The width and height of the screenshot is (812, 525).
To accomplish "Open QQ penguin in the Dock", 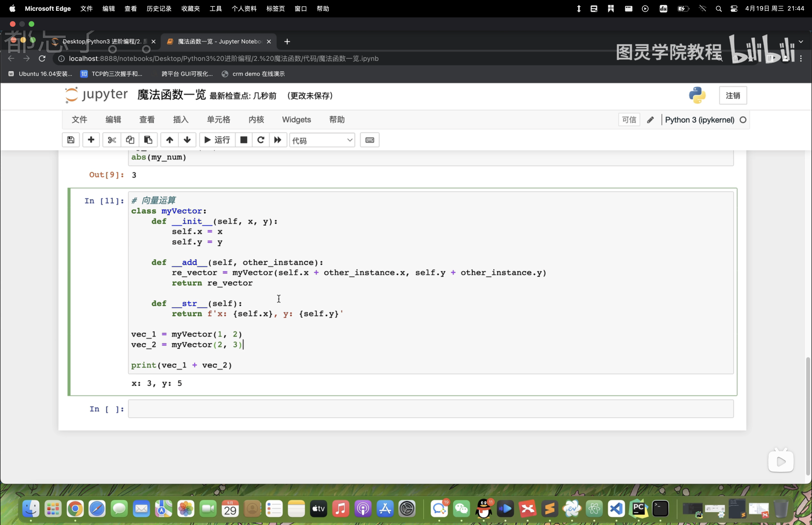I will pyautogui.click(x=484, y=509).
